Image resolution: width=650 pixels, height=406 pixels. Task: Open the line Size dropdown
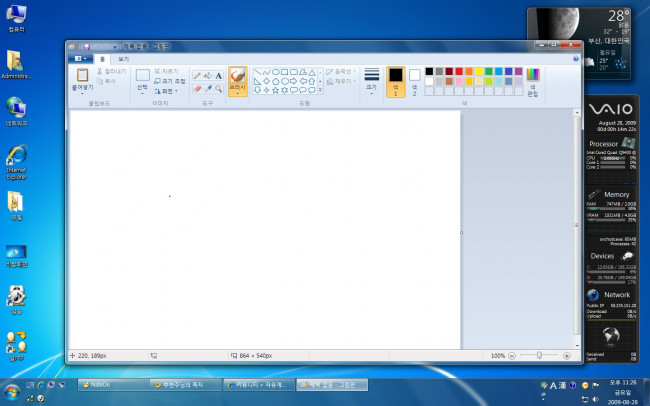[372, 80]
